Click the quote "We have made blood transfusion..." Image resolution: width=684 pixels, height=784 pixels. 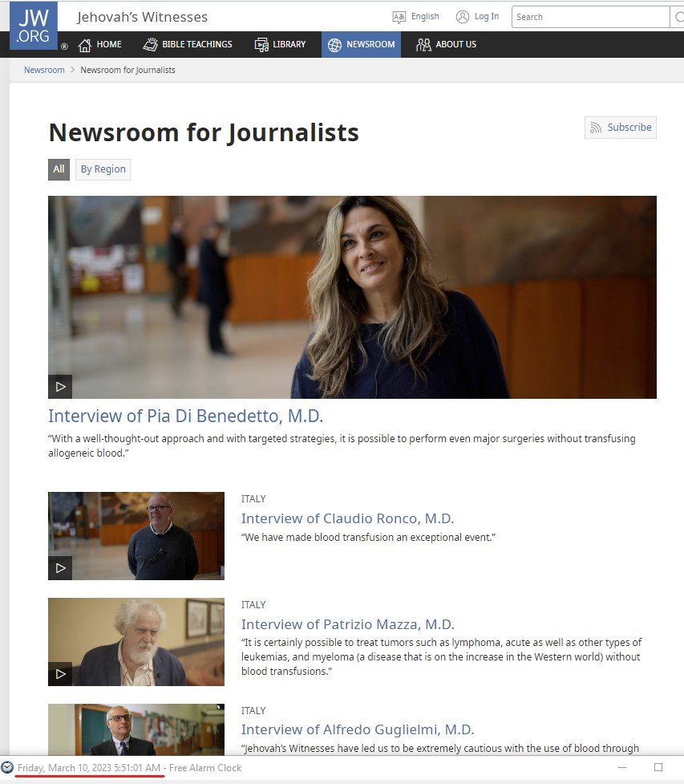click(x=368, y=538)
